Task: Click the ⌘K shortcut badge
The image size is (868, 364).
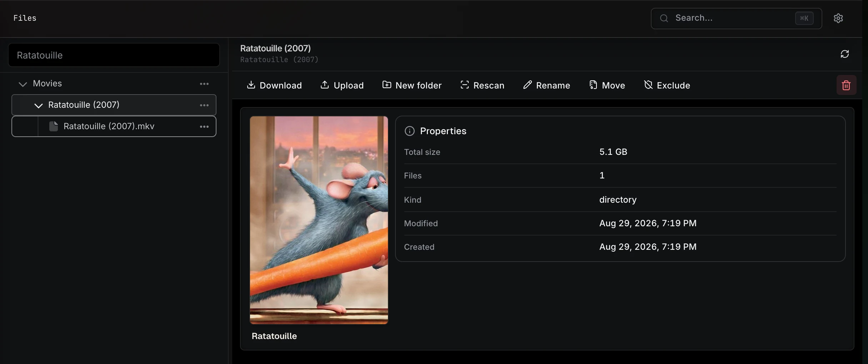Action: pos(804,18)
